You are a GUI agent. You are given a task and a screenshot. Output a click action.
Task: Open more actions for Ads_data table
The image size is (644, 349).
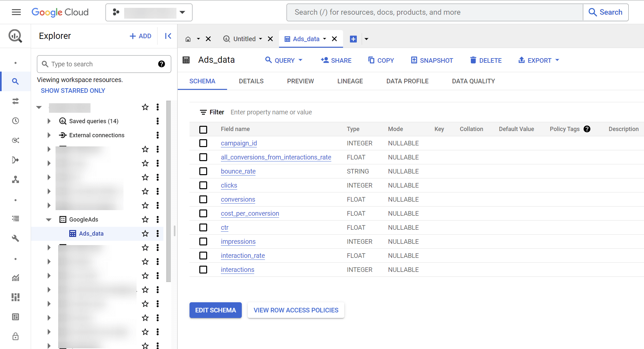click(x=157, y=233)
